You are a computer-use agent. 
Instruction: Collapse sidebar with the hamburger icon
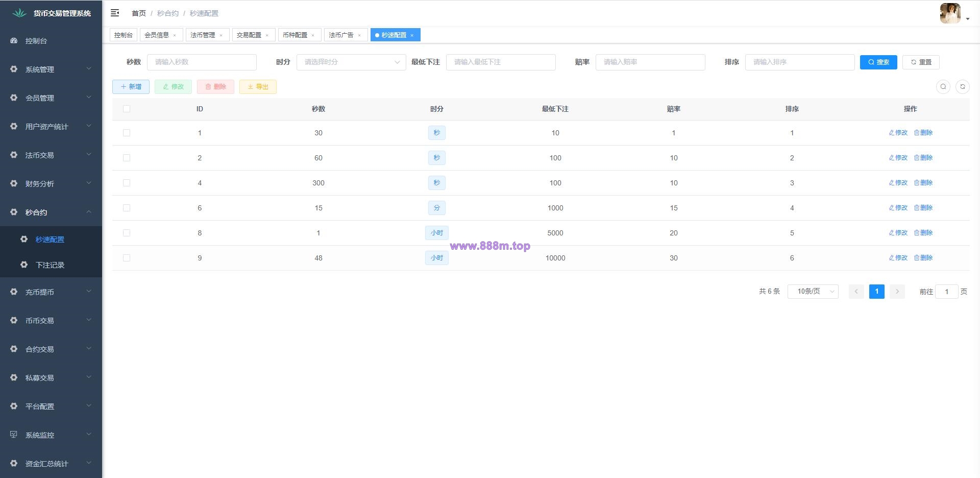(x=115, y=13)
